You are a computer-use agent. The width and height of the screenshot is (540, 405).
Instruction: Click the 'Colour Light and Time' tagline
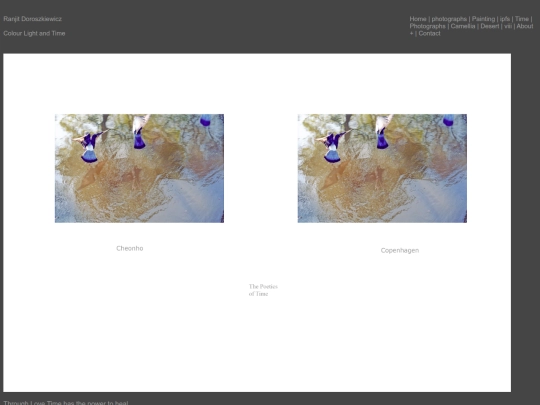coord(34,33)
